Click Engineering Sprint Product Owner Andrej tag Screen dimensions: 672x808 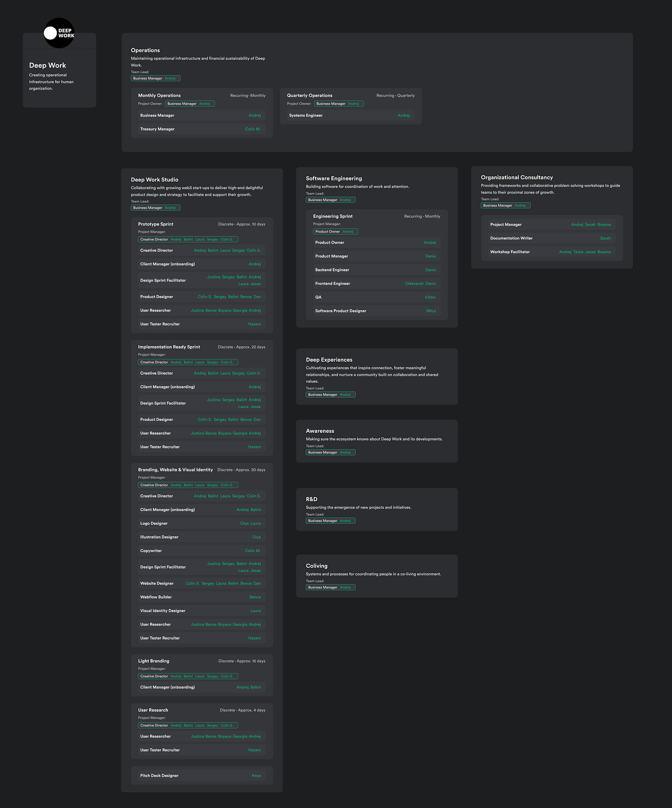pos(336,232)
